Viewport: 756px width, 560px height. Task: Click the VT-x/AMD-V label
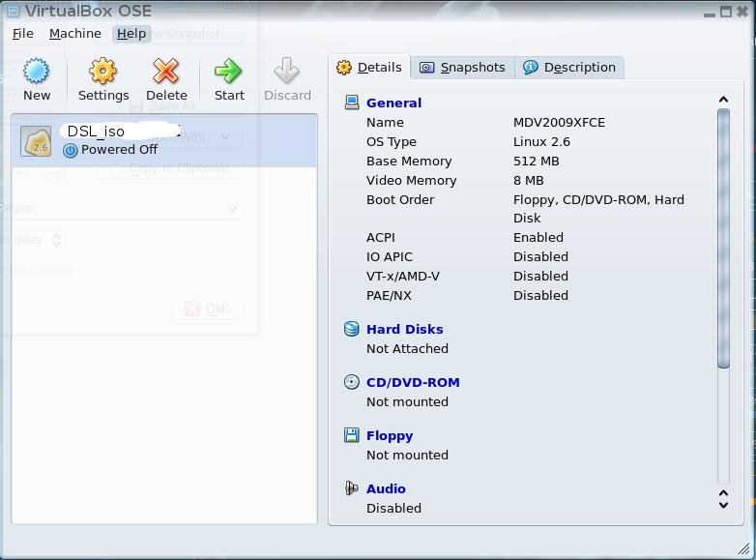[x=403, y=276]
